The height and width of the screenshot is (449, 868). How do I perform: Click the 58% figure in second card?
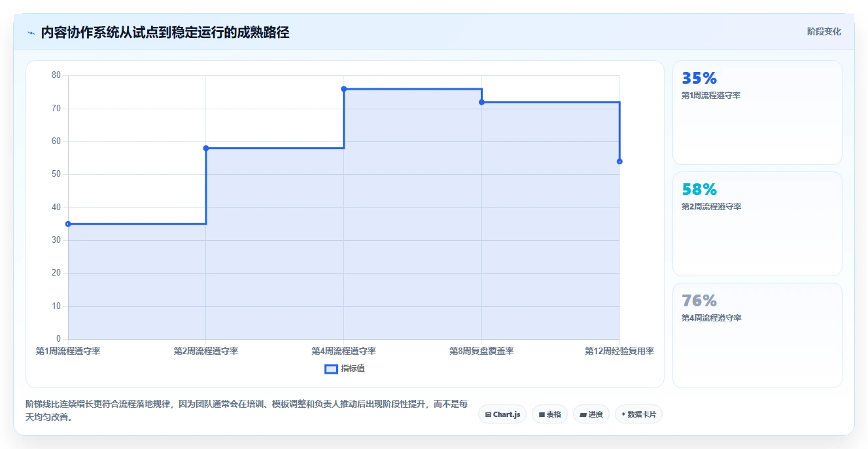[x=699, y=190]
